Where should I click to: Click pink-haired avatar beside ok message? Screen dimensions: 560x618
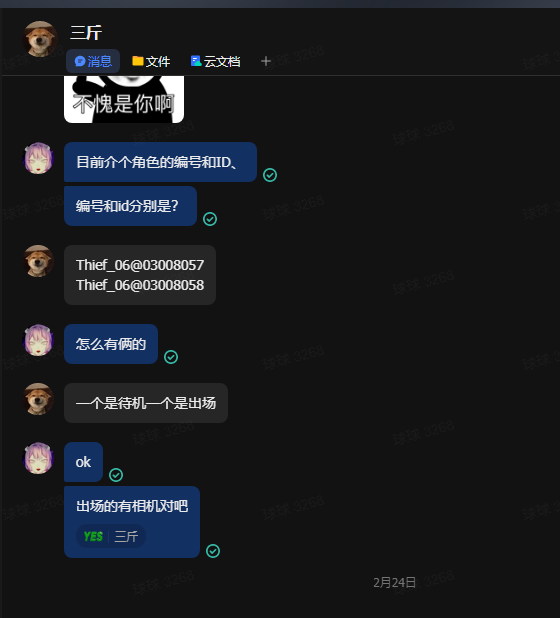tap(38, 458)
